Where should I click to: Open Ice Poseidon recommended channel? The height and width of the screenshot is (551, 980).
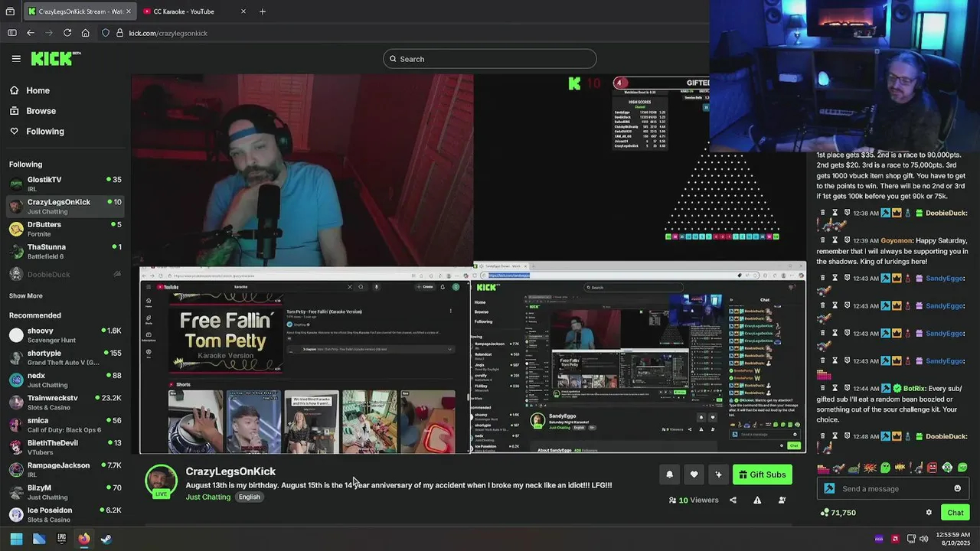[x=65, y=514]
